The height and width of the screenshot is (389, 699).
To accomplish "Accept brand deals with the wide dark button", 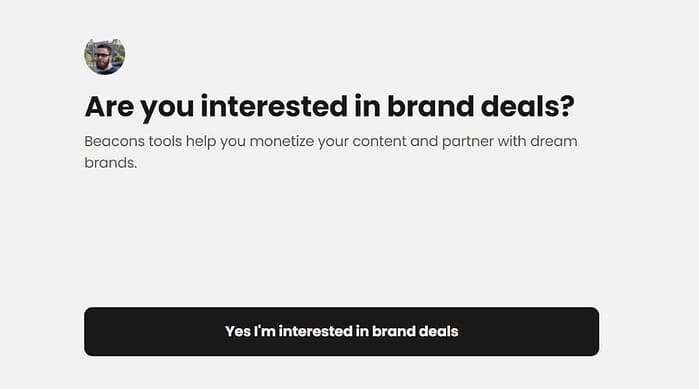I will pyautogui.click(x=341, y=332).
